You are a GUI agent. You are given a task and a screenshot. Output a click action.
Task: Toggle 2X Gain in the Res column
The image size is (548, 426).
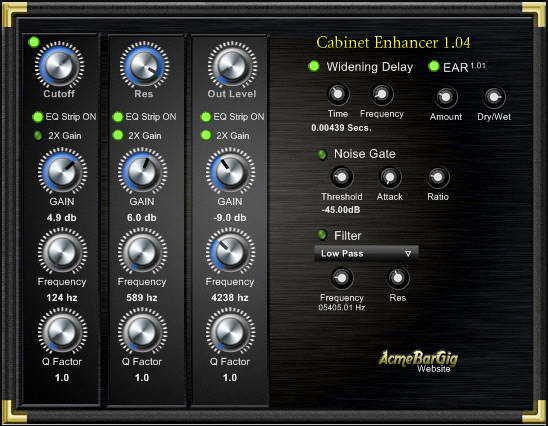tap(118, 135)
